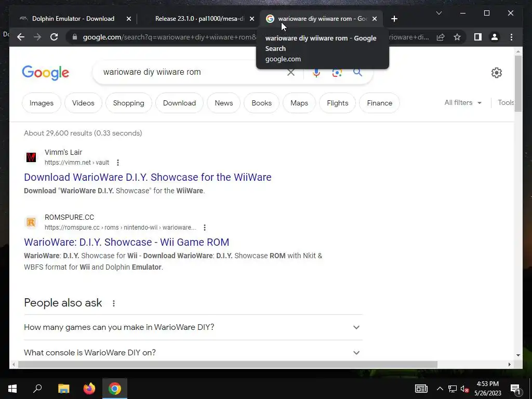Open the Chrome profile avatar
Image resolution: width=532 pixels, height=399 pixels.
point(495,37)
